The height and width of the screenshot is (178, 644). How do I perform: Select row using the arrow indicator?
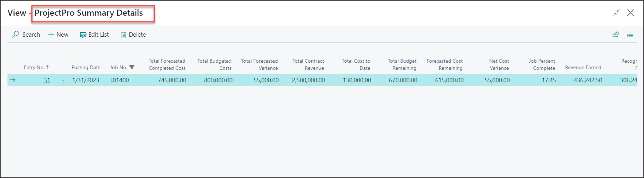pyautogui.click(x=13, y=80)
